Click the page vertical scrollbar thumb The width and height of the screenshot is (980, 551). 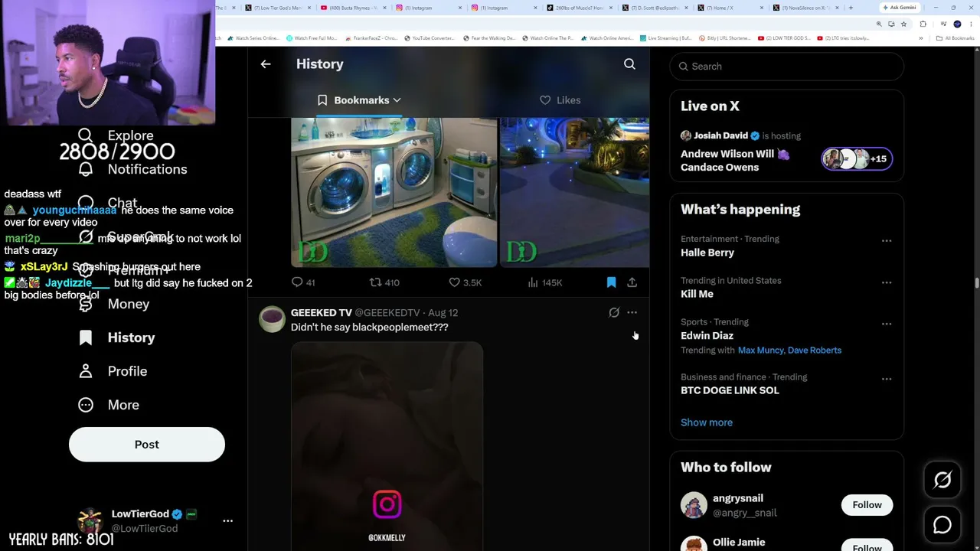coord(976,283)
